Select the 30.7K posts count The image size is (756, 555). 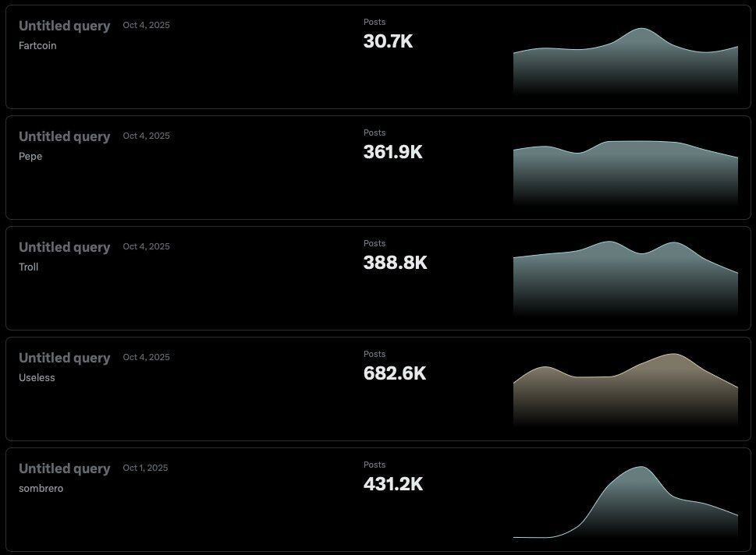(x=388, y=41)
